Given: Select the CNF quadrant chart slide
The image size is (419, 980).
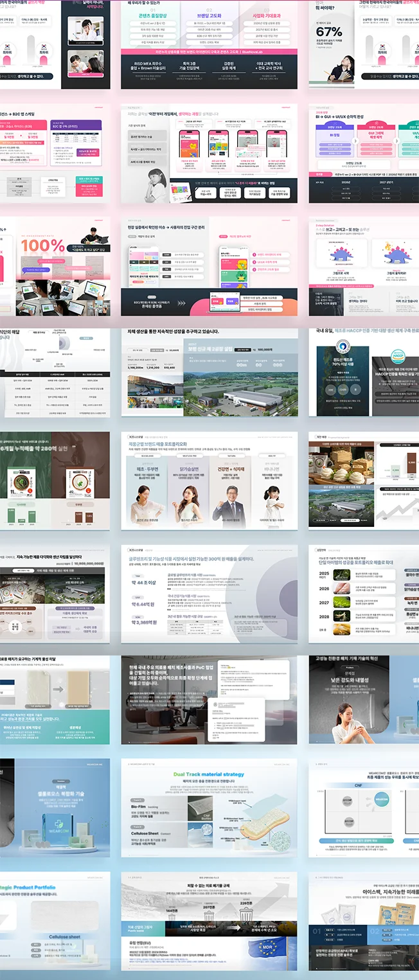Looking at the screenshot, I should 364,808.
